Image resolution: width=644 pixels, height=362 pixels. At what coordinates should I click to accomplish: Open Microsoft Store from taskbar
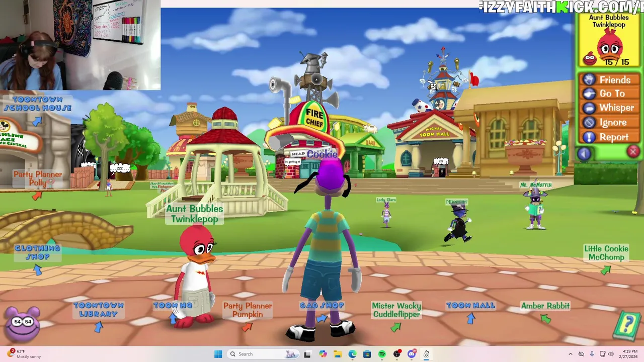click(x=367, y=354)
